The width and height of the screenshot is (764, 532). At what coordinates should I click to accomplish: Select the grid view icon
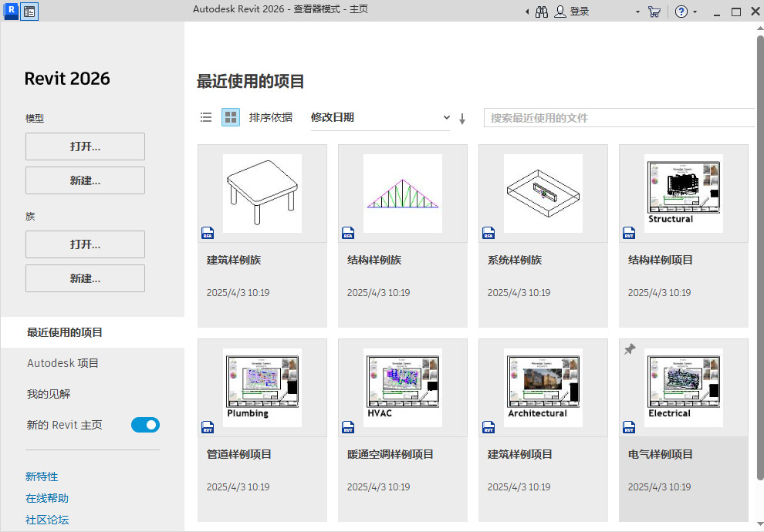[x=230, y=117]
